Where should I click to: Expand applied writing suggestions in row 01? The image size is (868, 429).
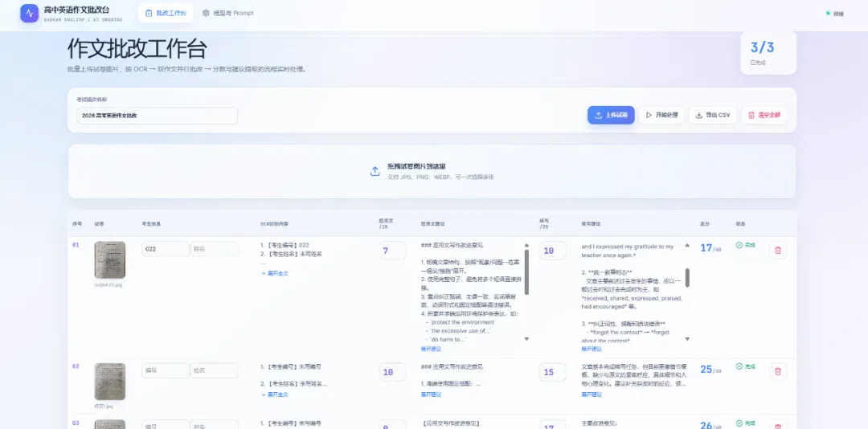coord(431,349)
